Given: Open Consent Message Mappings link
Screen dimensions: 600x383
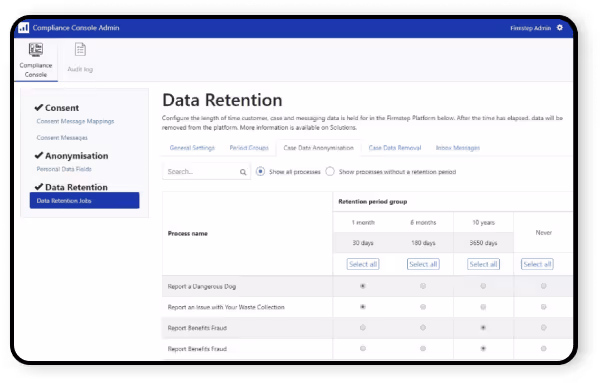Looking at the screenshot, I should click(x=75, y=121).
